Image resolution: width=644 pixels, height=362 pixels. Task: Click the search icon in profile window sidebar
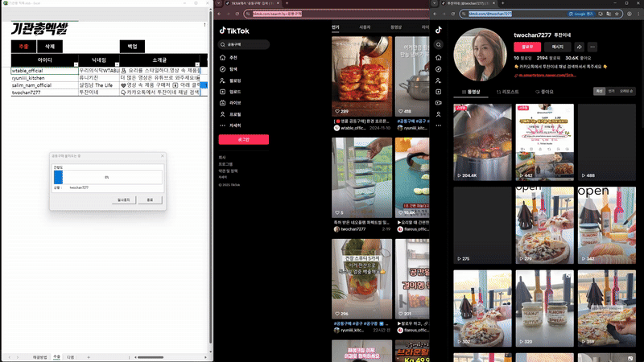[439, 45]
